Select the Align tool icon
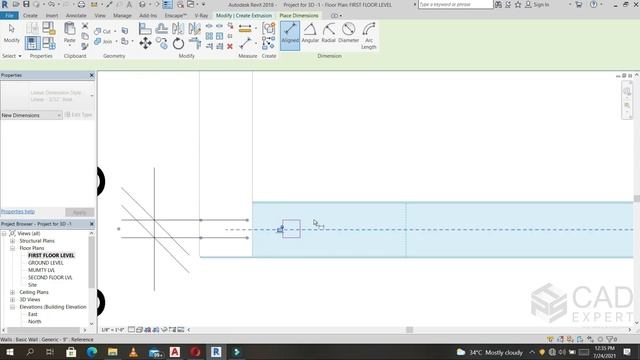This screenshot has width=640, height=360. [145, 29]
